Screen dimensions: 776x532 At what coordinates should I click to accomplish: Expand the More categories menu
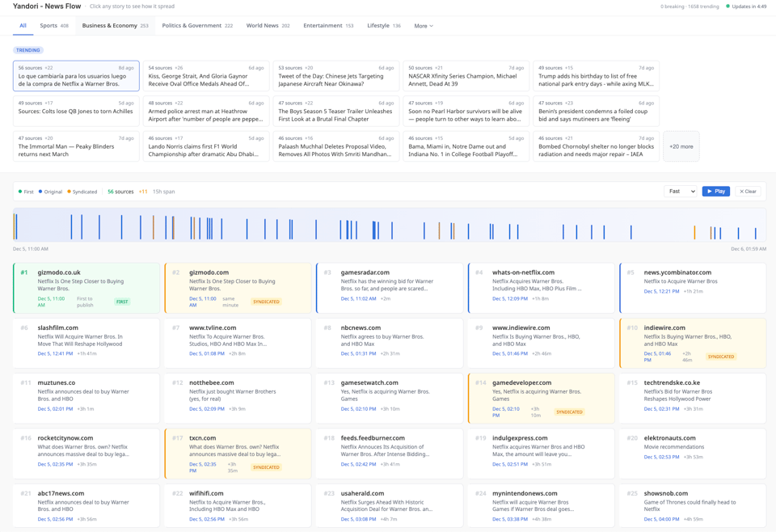[424, 26]
